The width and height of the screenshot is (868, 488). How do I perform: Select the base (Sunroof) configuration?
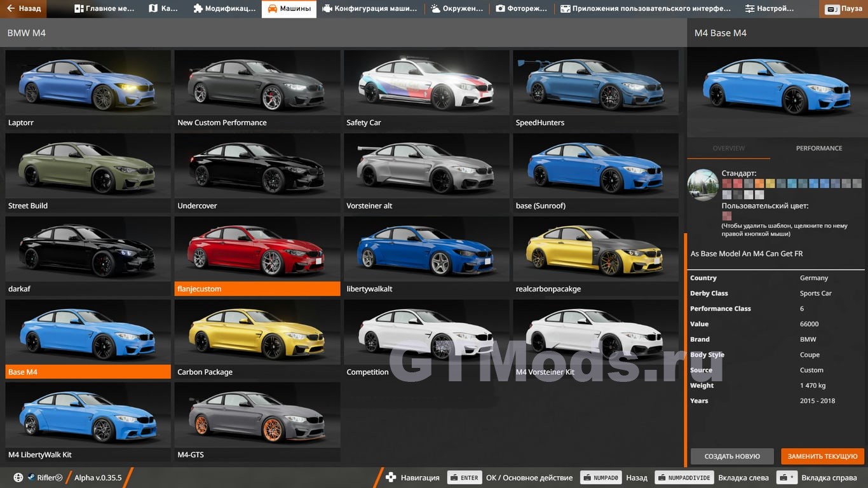coord(596,173)
